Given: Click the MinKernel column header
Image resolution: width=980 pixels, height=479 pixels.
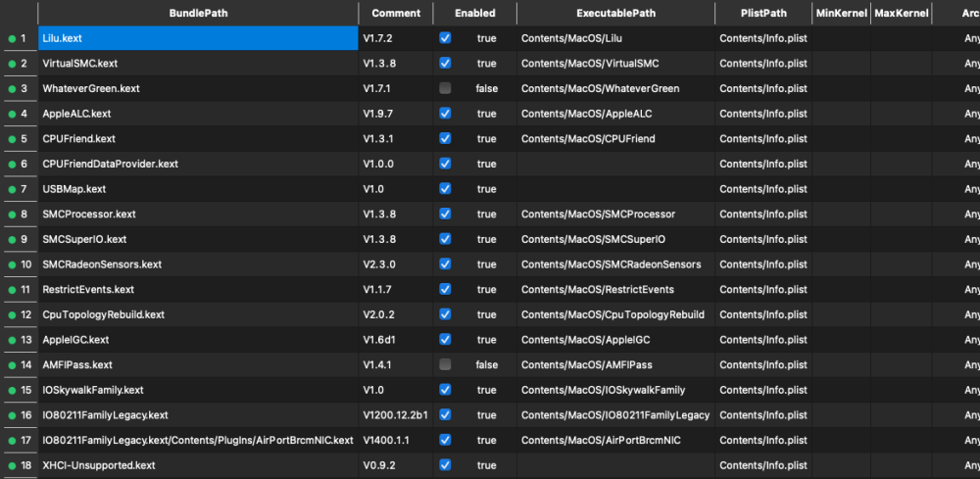Looking at the screenshot, I should (841, 13).
